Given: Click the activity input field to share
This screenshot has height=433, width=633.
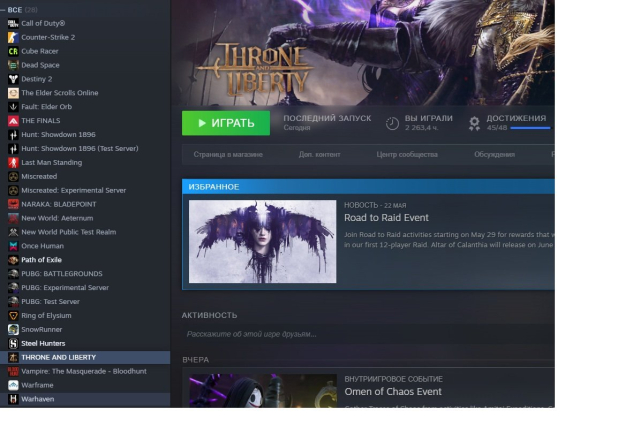Looking at the screenshot, I should point(368,334).
